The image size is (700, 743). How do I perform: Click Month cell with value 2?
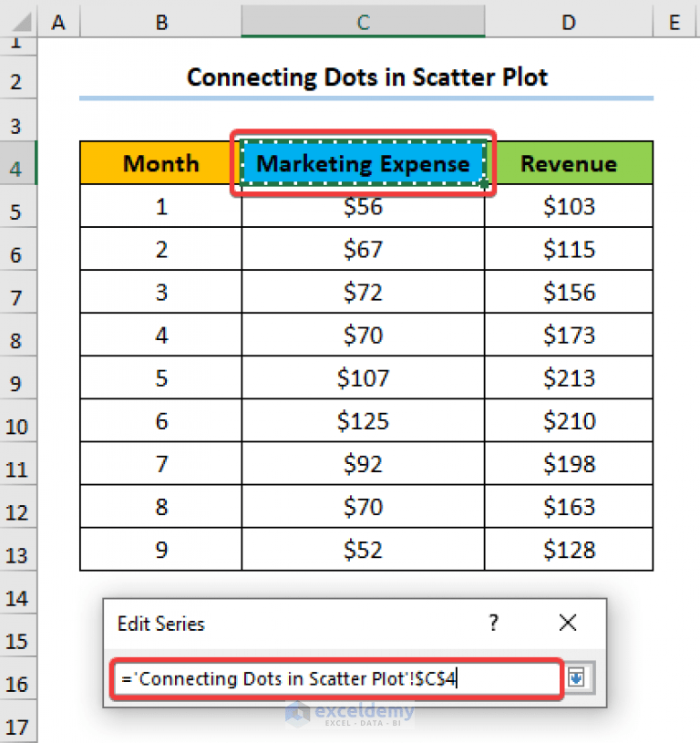(161, 249)
